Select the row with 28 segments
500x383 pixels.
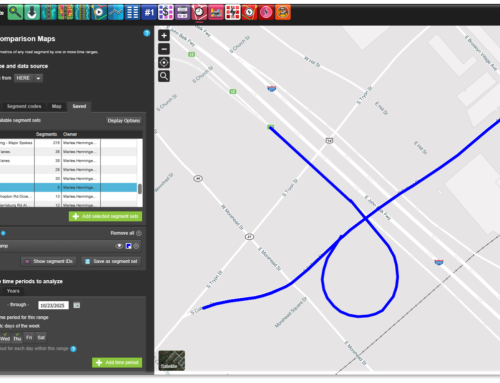click(x=68, y=170)
